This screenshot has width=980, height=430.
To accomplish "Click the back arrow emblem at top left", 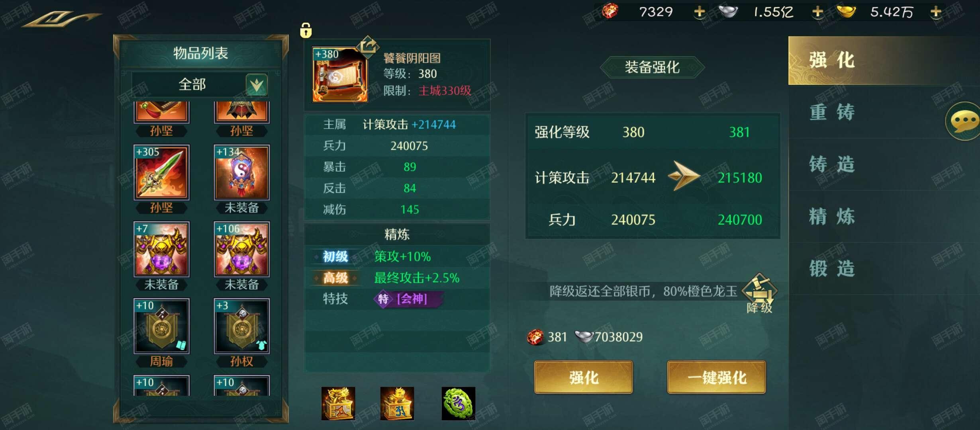I will (62, 19).
